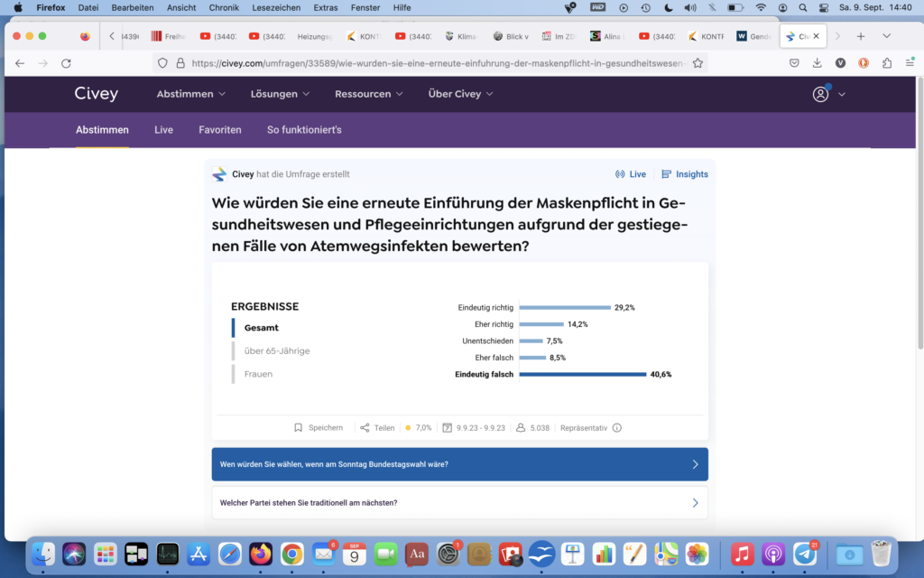This screenshot has width=924, height=578.
Task: Reload the page with the refresh icon
Action: 66,63
